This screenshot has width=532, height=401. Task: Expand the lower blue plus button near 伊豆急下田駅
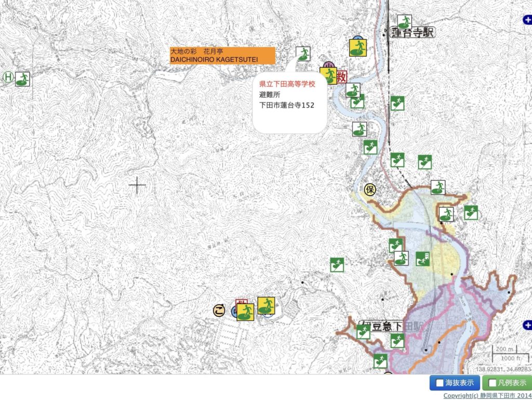(527, 325)
